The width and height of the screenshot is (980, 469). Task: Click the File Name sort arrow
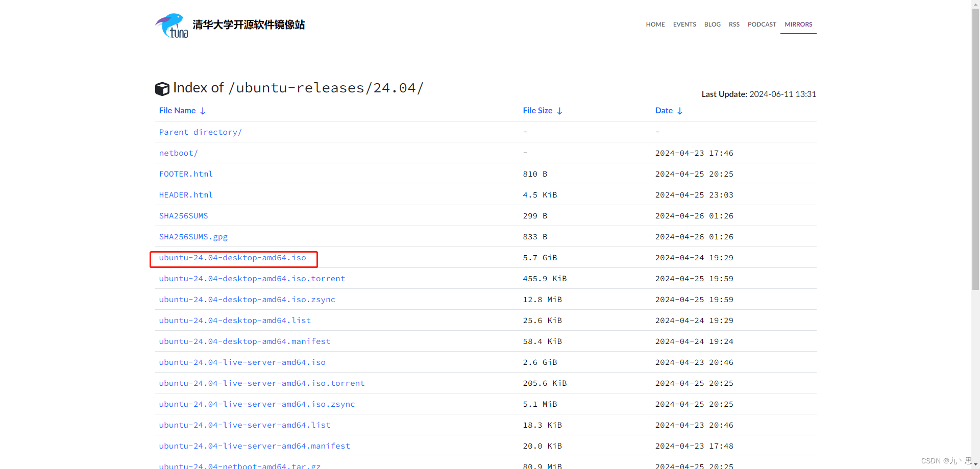tap(203, 111)
